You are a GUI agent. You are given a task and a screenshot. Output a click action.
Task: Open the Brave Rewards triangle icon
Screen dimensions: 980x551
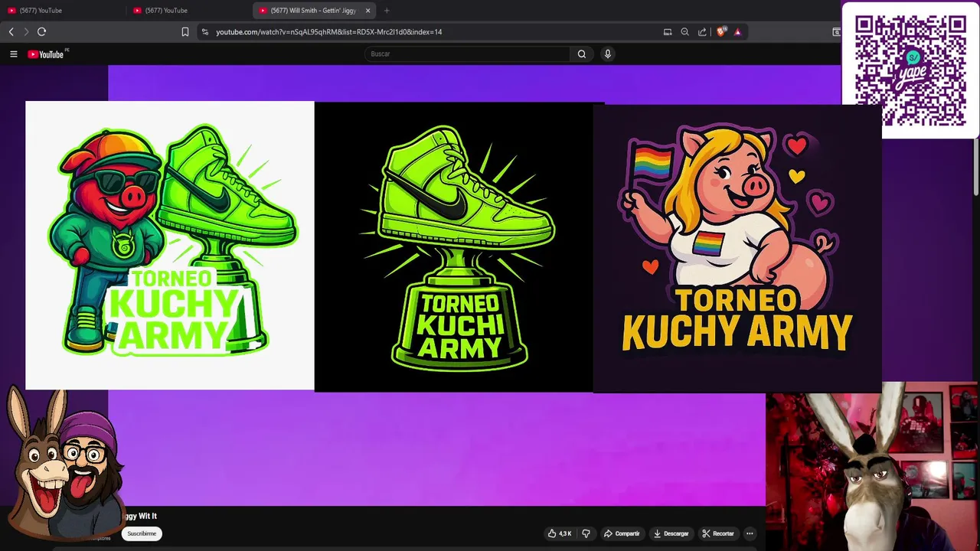(x=737, y=31)
